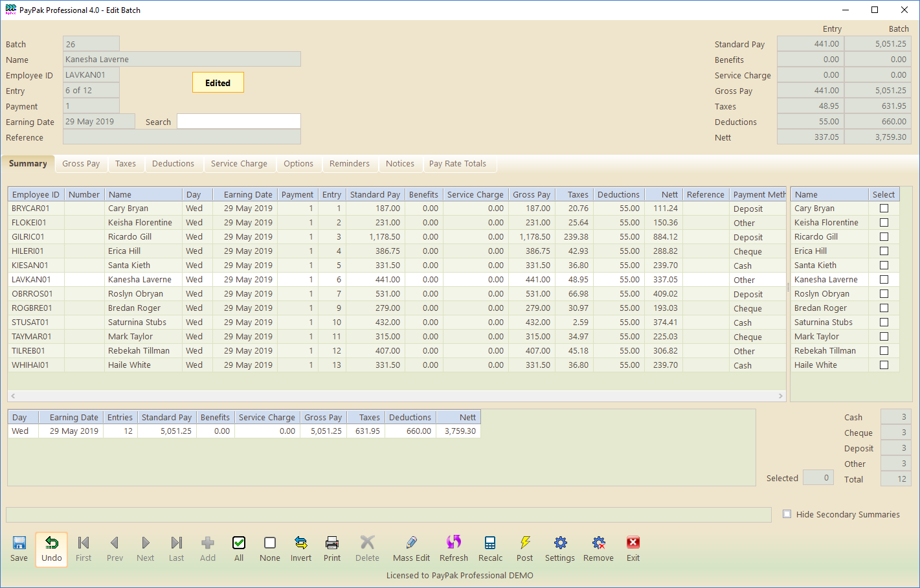Viewport: 920px width, 588px height.
Task: Tick the Select checkbox for Cary Bryan
Action: (884, 209)
